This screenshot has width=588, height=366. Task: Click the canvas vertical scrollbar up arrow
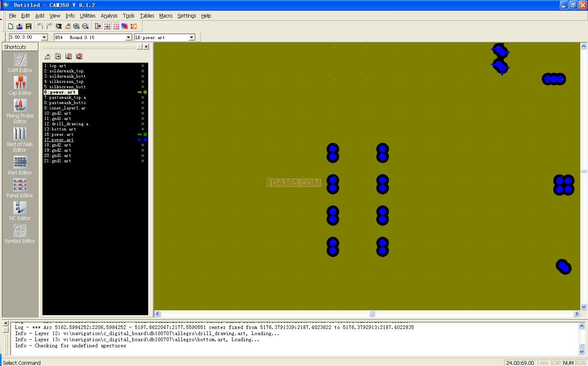click(584, 46)
